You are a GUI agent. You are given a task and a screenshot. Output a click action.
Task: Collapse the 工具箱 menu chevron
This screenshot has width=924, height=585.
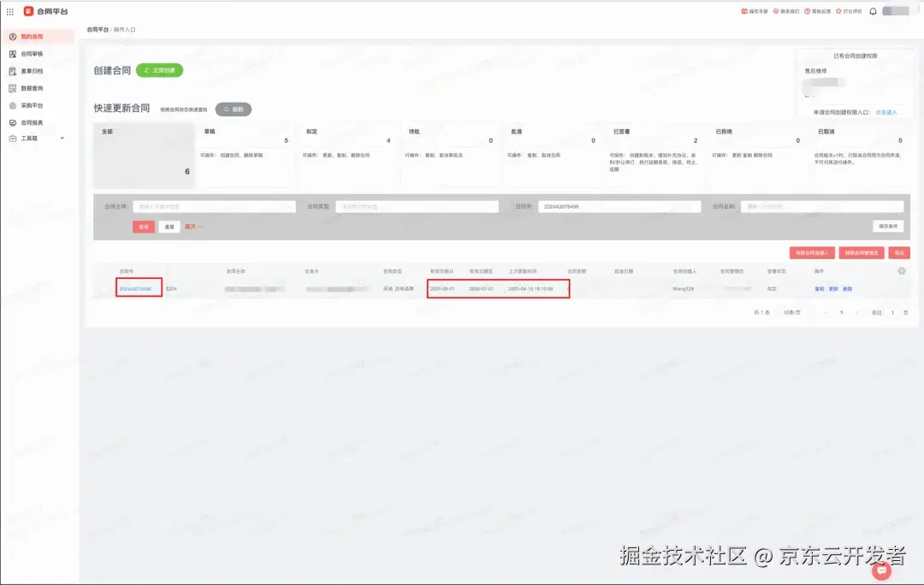pos(62,138)
